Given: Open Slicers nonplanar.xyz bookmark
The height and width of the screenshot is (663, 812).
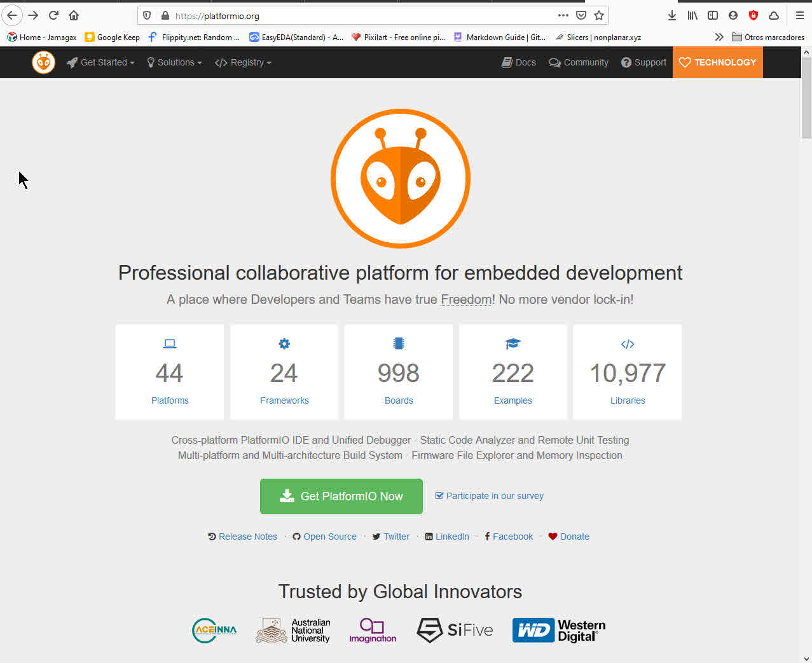Looking at the screenshot, I should click(598, 37).
